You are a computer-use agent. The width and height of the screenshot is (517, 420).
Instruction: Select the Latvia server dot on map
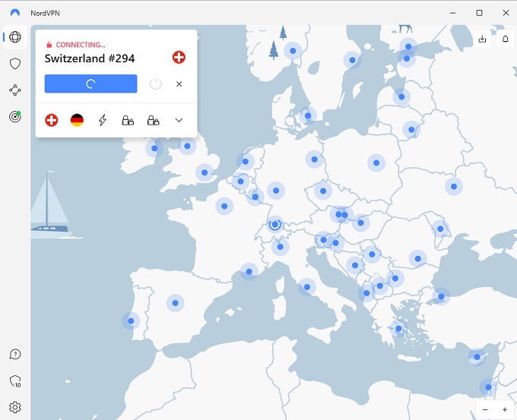401,97
